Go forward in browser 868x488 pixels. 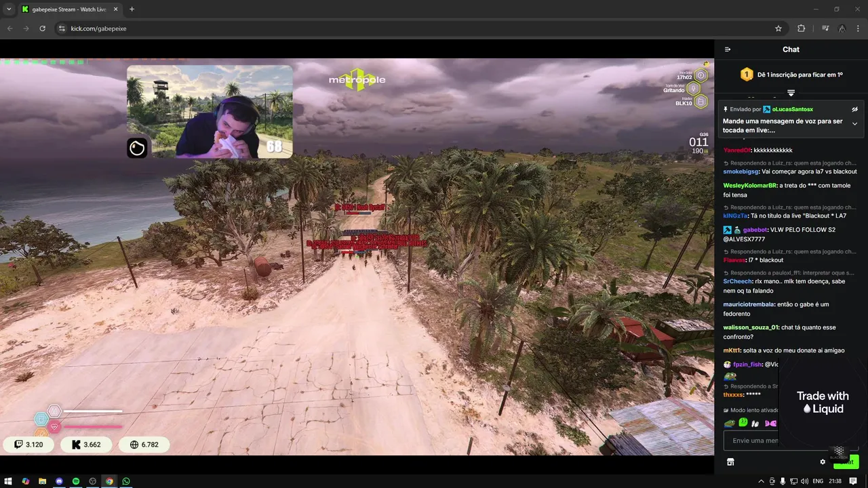tap(26, 28)
